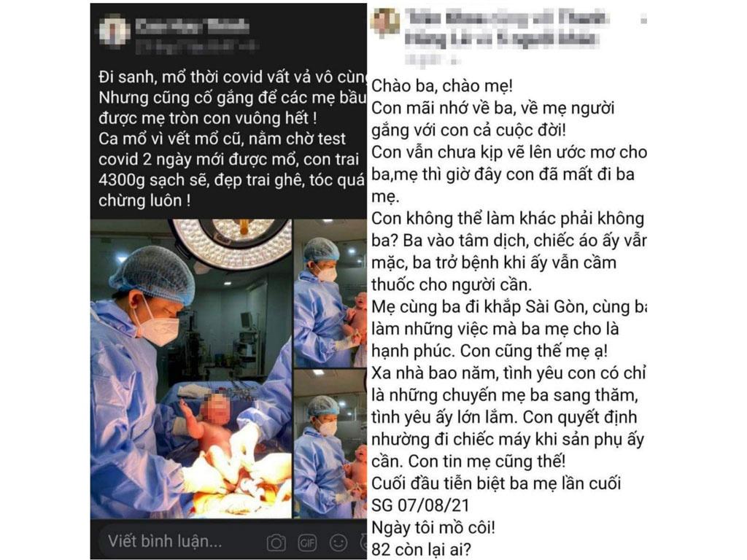This screenshot has width=747, height=560.
Task: Open left post author's profile avatar
Action: pyautogui.click(x=113, y=31)
